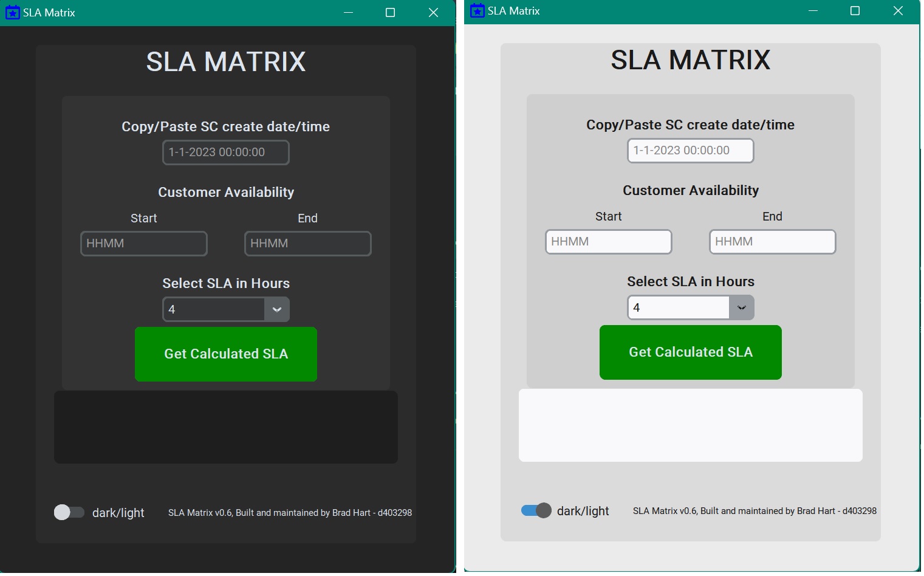Select the Start HHMM field in dark window

pos(143,244)
